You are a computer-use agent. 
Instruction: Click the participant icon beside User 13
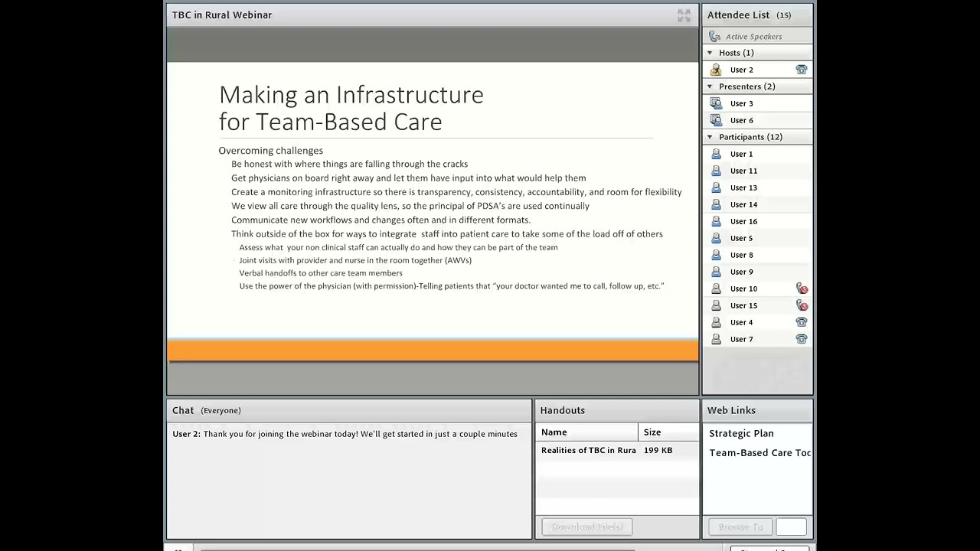(716, 187)
